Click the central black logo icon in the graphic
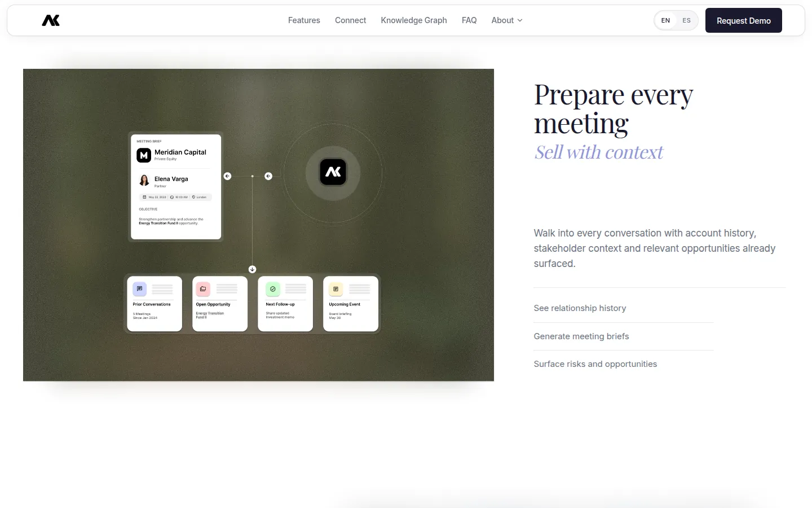This screenshot has width=812, height=508. point(333,172)
